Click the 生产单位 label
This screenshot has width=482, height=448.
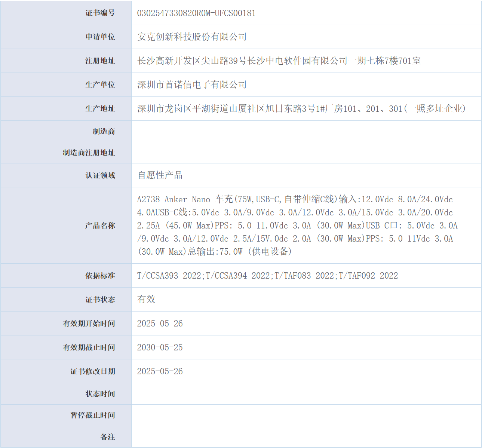pos(100,85)
